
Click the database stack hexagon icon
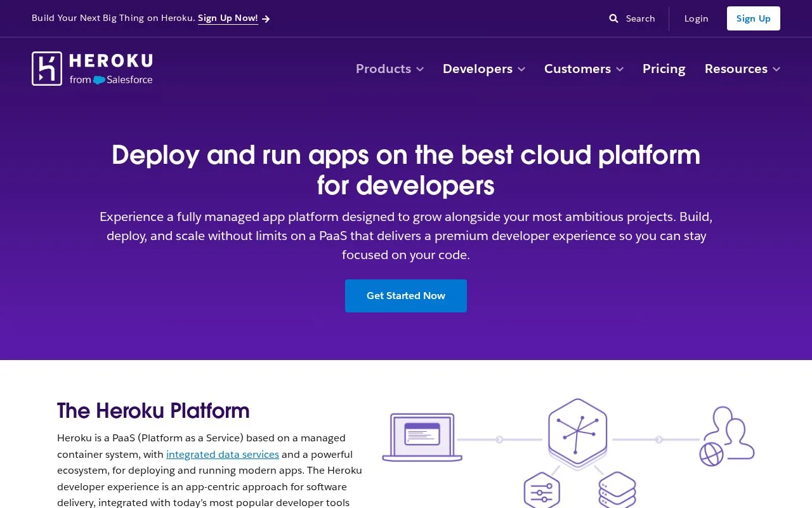pyautogui.click(x=617, y=490)
